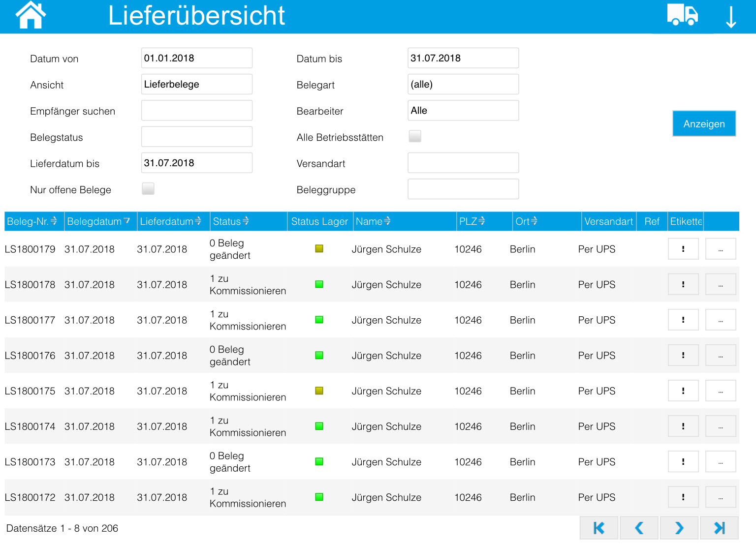This screenshot has height=544, width=756.
Task: Jump to the last page of records
Action: (x=719, y=527)
